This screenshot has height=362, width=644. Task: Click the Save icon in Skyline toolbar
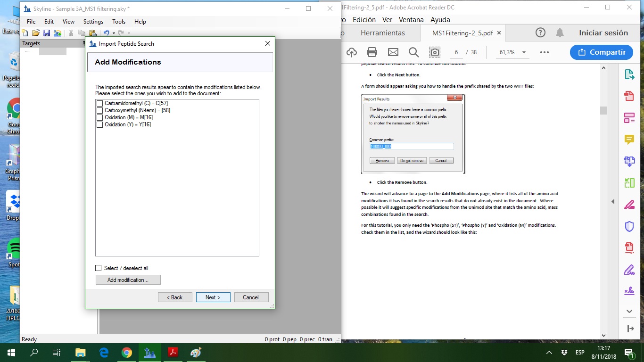pos(47,33)
